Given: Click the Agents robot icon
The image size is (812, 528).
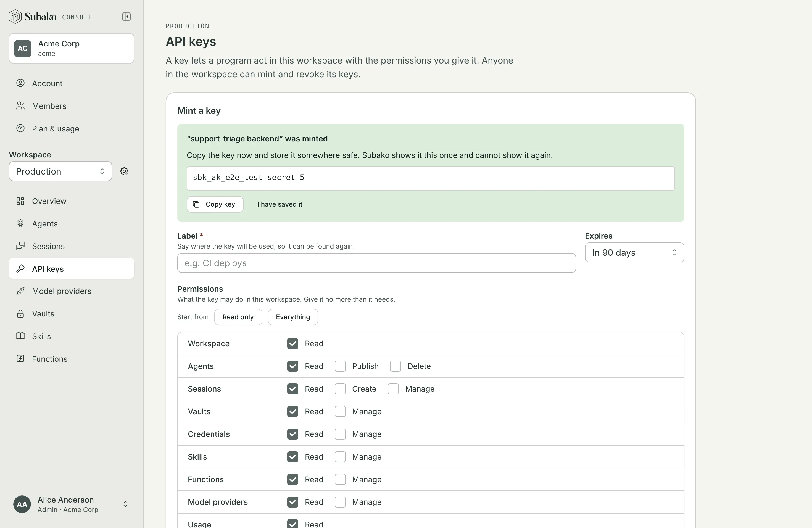Looking at the screenshot, I should click(x=20, y=223).
